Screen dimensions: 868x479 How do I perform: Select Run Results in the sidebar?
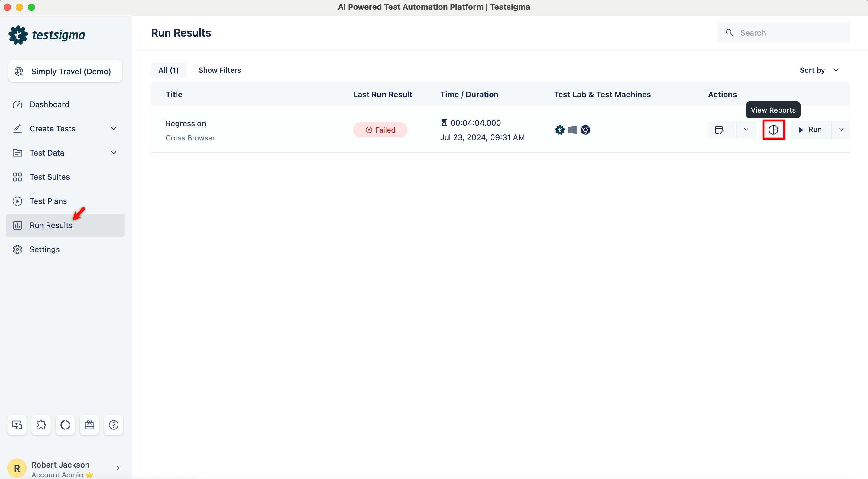pos(65,225)
